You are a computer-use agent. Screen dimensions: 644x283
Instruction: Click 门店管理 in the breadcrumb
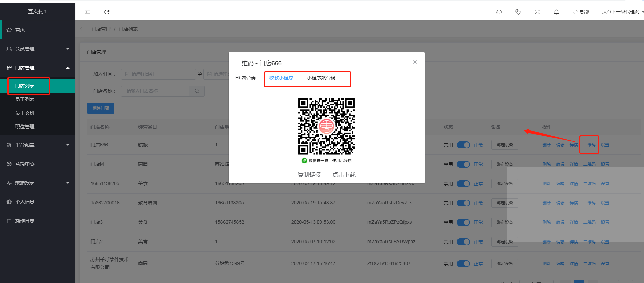[101, 29]
